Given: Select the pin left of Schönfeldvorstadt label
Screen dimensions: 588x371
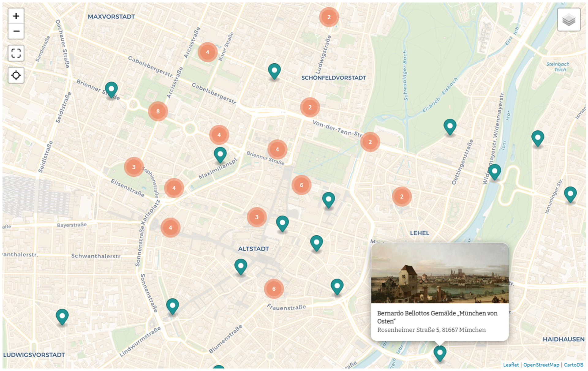Looking at the screenshot, I should click(x=274, y=72).
